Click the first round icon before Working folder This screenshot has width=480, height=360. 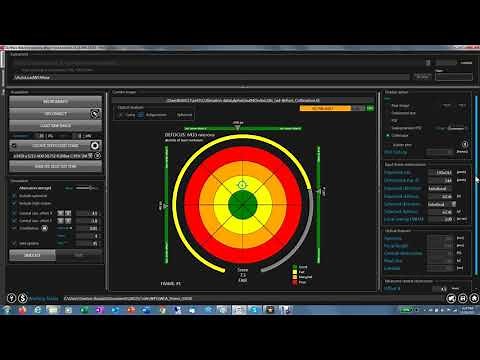pos(12,298)
